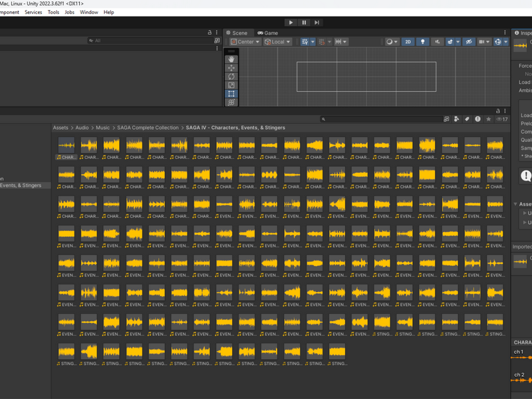This screenshot has width=532, height=399.
Task: Switch to the Game tab
Action: tap(268, 33)
